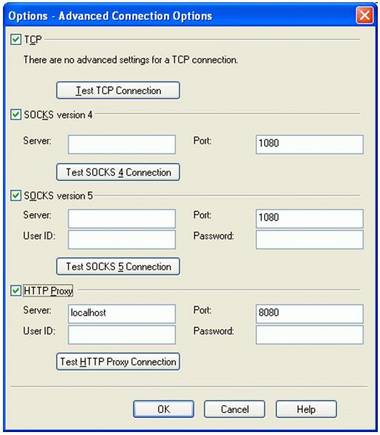Run Test SOCKS 5 Connection
The image size is (380, 435).
tap(118, 266)
